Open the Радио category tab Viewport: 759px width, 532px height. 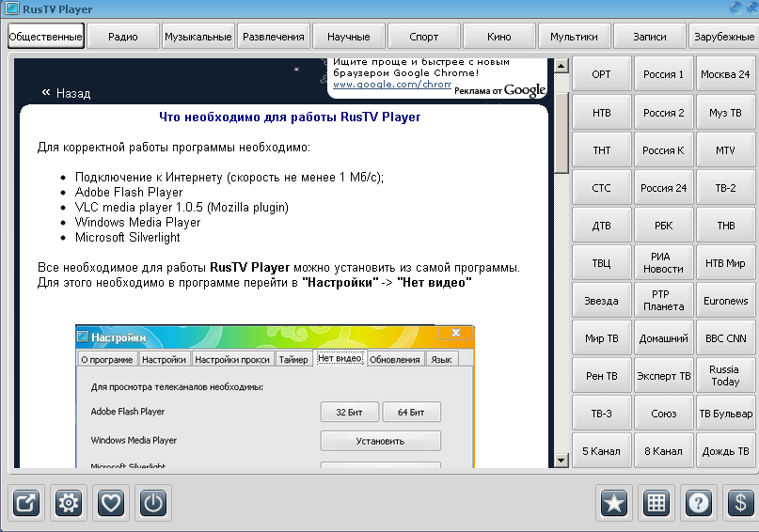123,37
